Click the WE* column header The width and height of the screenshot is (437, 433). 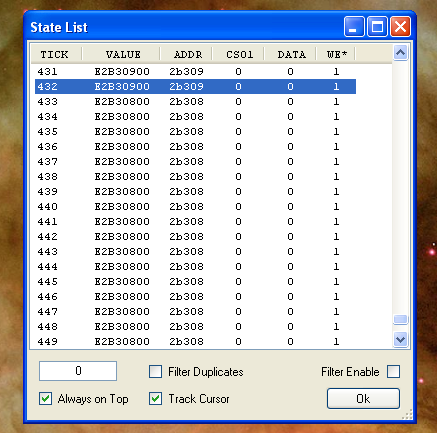coord(336,54)
